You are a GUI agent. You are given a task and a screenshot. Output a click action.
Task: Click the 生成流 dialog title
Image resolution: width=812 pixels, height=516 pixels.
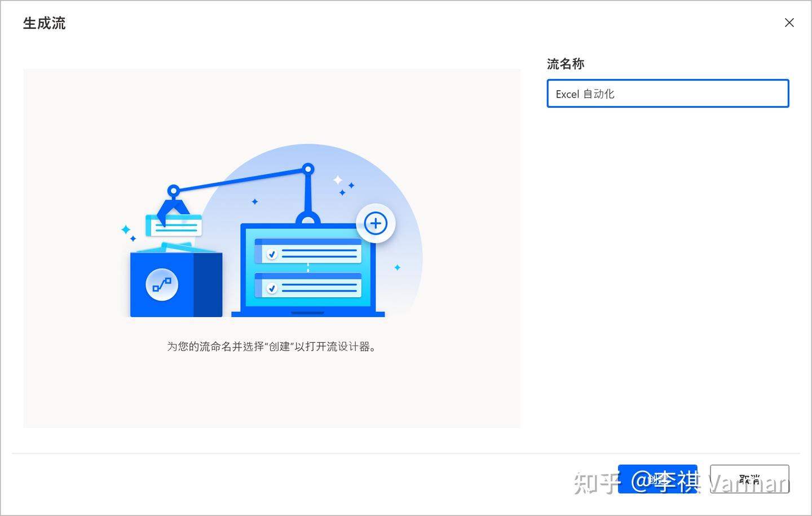click(x=43, y=23)
